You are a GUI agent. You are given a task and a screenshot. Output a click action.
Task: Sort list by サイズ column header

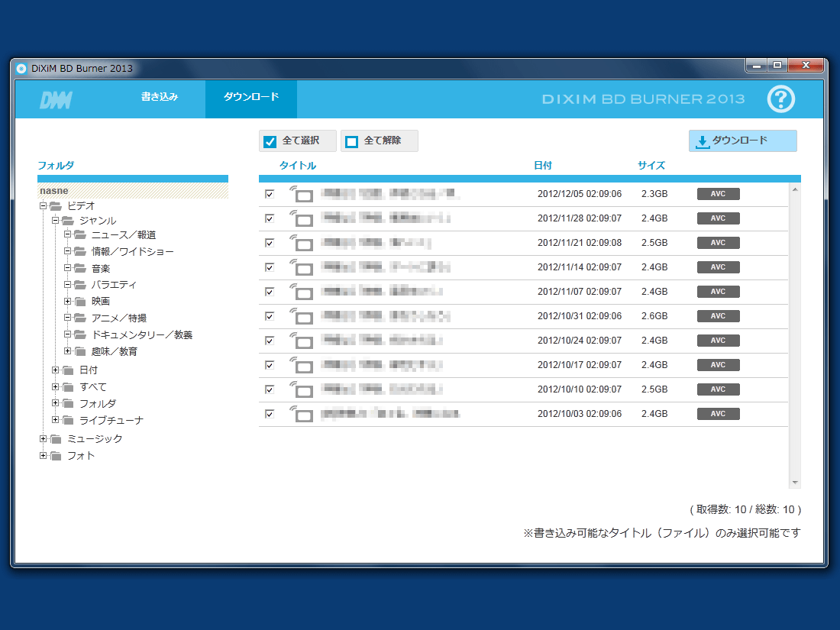tap(651, 166)
